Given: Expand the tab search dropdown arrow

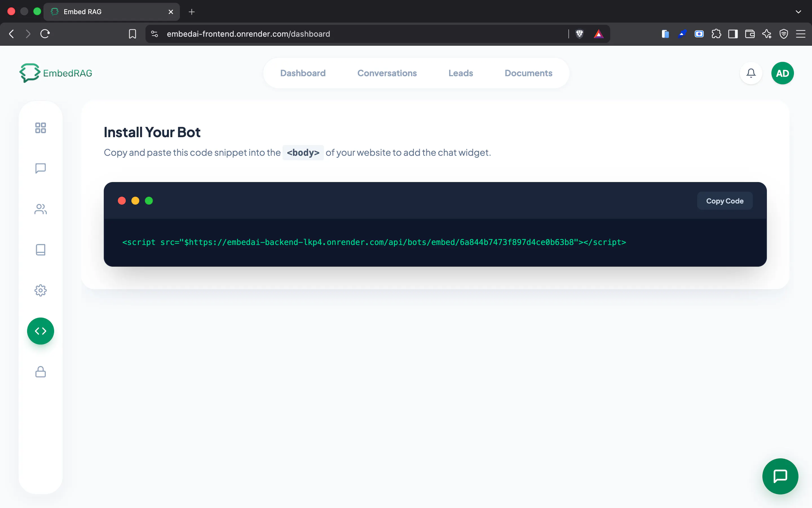Looking at the screenshot, I should point(798,12).
